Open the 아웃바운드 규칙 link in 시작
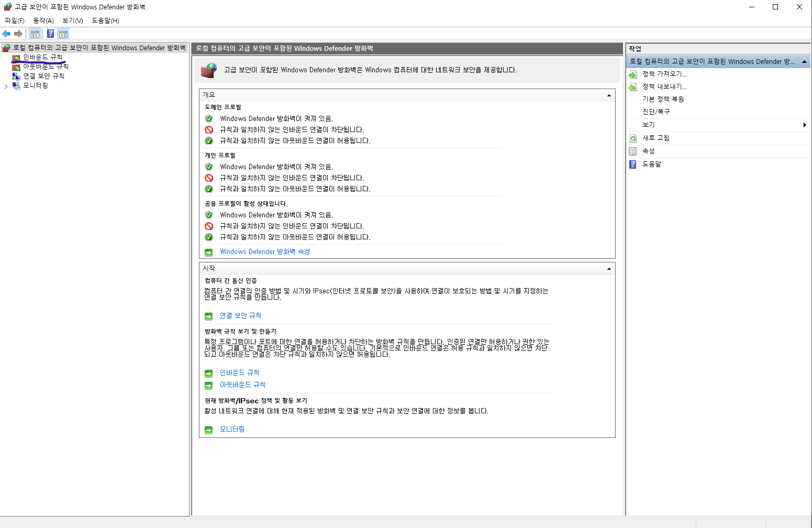This screenshot has height=528, width=812. coord(242,385)
